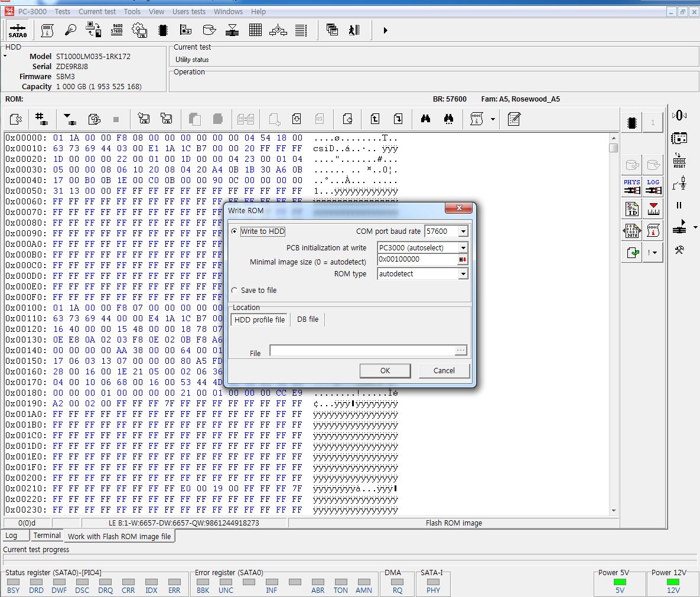
Task: Switch to the Terminal tab
Action: pyautogui.click(x=47, y=536)
